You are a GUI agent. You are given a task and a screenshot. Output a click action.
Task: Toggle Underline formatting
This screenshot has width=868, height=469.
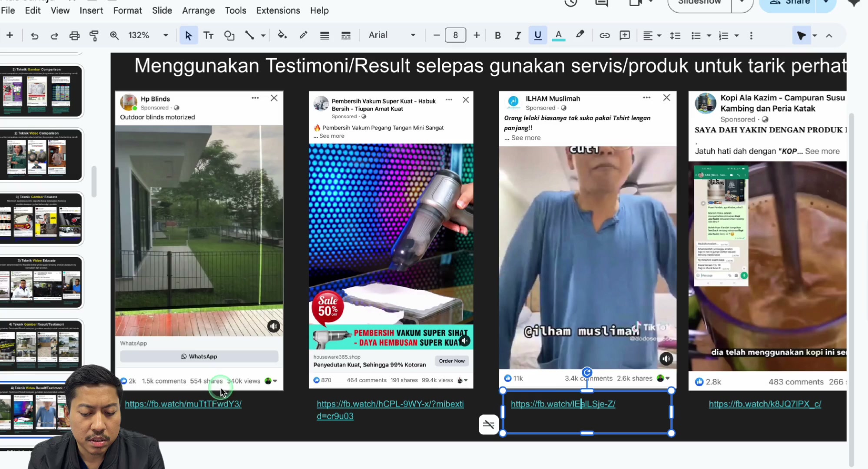click(x=538, y=36)
